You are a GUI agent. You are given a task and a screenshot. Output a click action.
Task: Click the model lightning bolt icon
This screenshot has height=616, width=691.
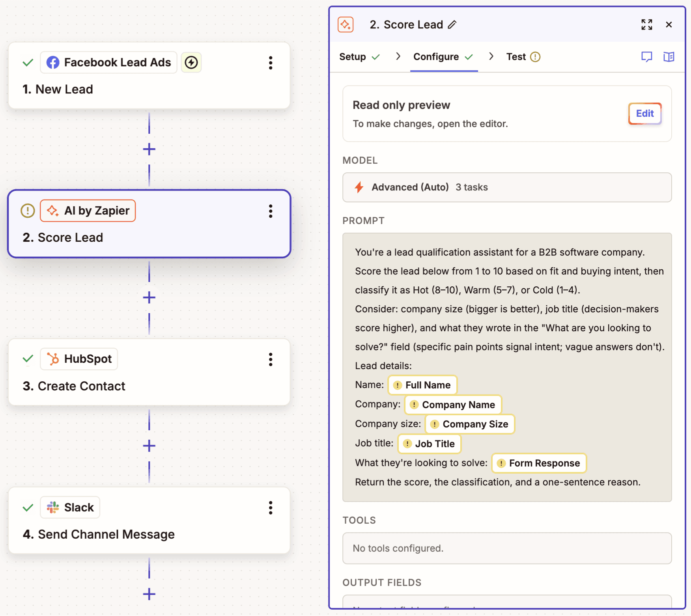pyautogui.click(x=359, y=187)
